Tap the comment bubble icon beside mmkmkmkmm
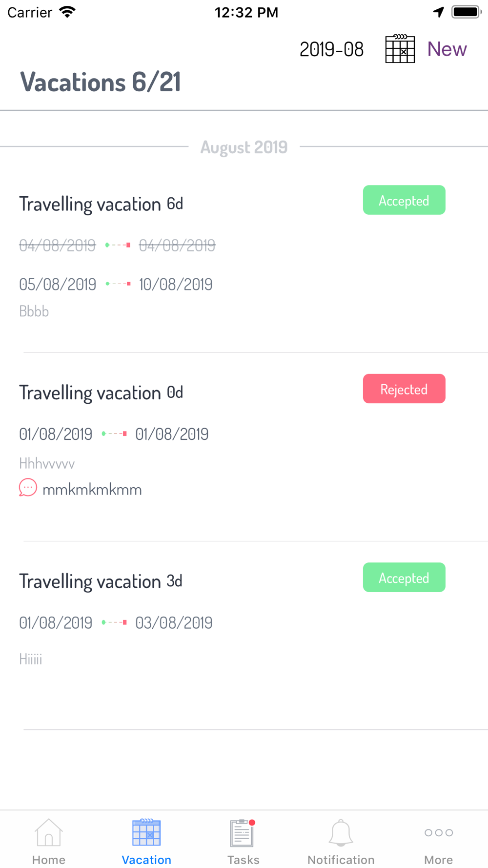This screenshot has height=868, width=488. coord(28,488)
